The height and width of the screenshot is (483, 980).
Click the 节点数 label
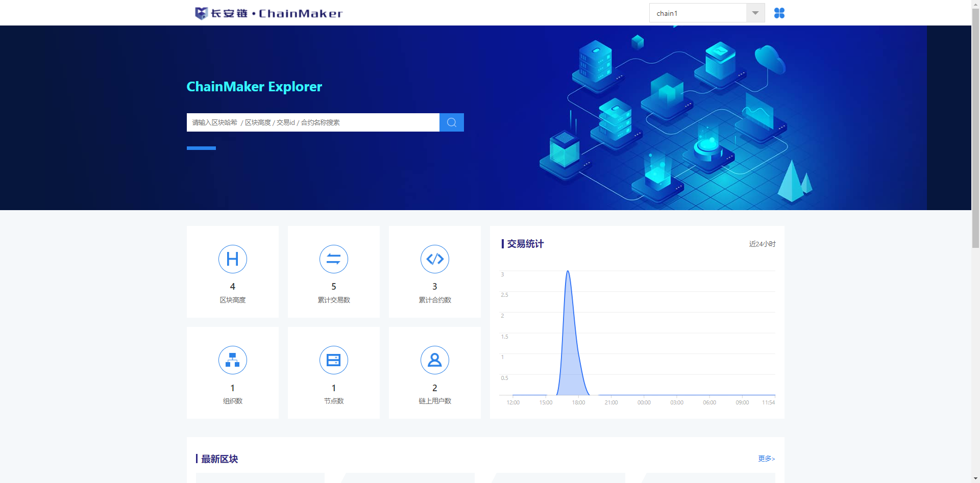pyautogui.click(x=334, y=401)
